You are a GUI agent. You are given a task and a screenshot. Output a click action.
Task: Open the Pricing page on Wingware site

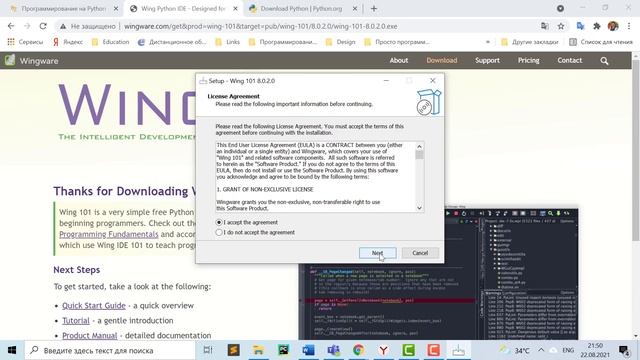point(529,60)
